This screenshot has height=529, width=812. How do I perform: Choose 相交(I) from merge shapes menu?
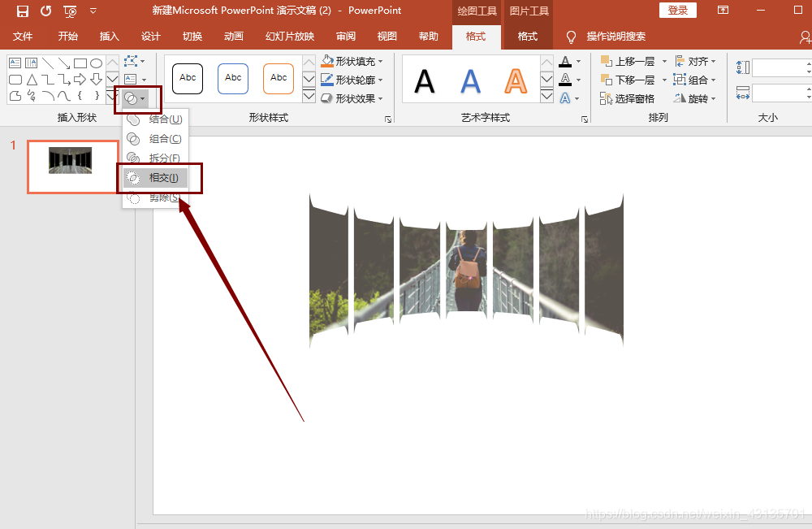click(155, 178)
